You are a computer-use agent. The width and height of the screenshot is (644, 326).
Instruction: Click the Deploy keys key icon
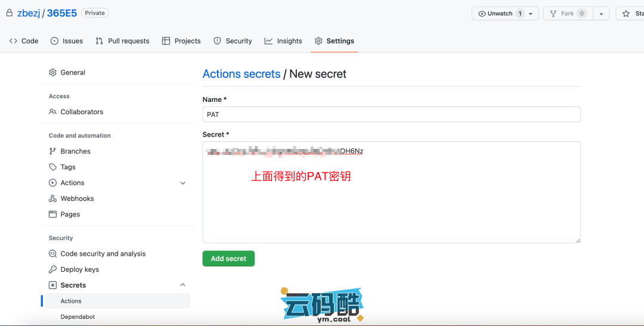53,269
